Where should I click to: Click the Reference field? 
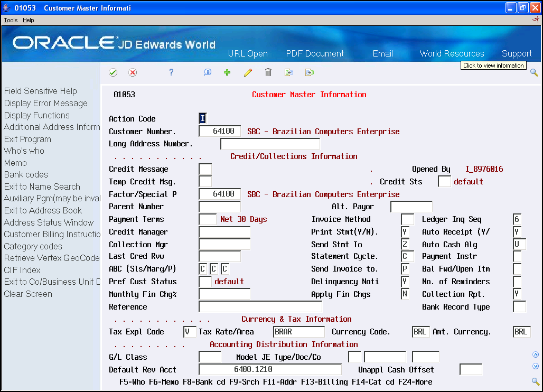260,307
